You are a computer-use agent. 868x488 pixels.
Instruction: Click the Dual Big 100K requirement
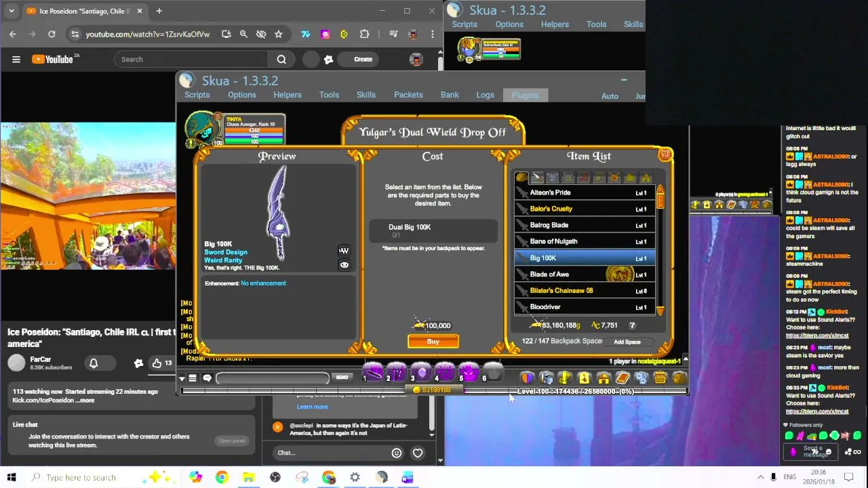point(435,230)
